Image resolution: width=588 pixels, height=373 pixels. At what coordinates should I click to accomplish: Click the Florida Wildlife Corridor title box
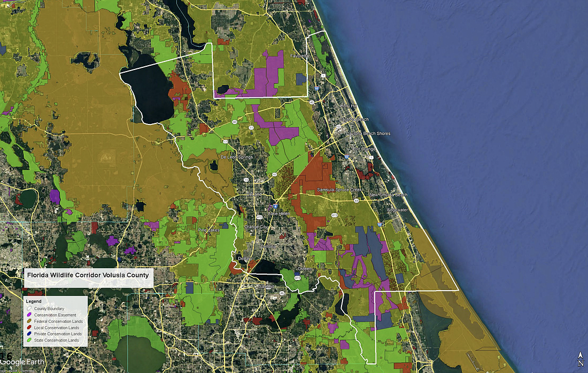(88, 276)
